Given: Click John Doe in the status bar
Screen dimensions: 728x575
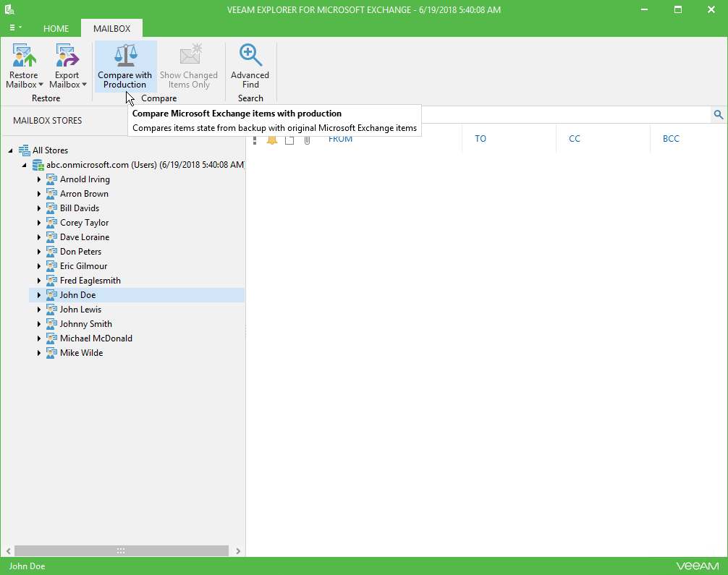Looking at the screenshot, I should coord(27,566).
